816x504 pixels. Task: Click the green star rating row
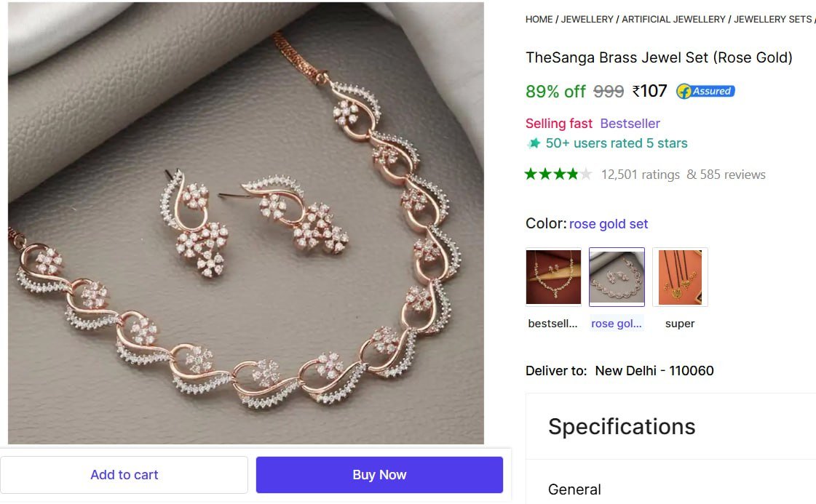click(x=558, y=175)
